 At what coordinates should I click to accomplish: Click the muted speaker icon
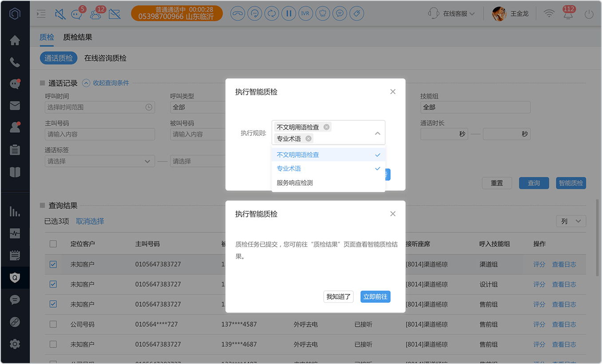(60, 14)
